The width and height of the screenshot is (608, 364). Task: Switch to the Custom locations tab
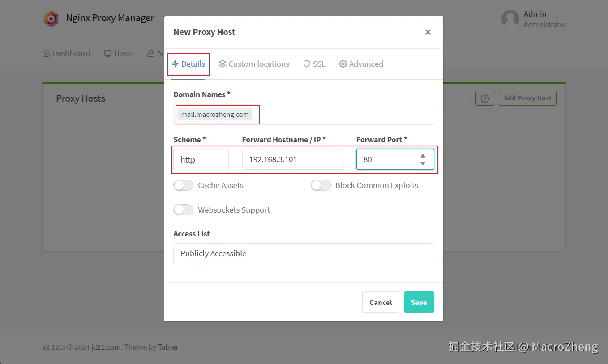(x=254, y=64)
